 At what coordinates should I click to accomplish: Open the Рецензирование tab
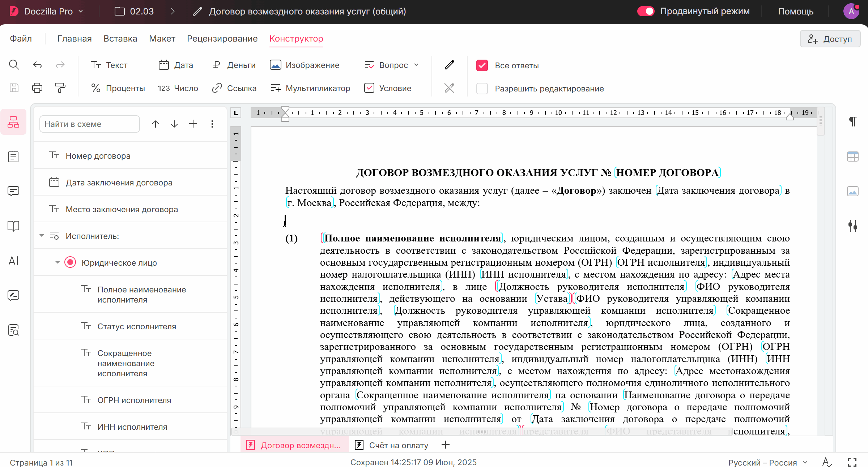(222, 38)
